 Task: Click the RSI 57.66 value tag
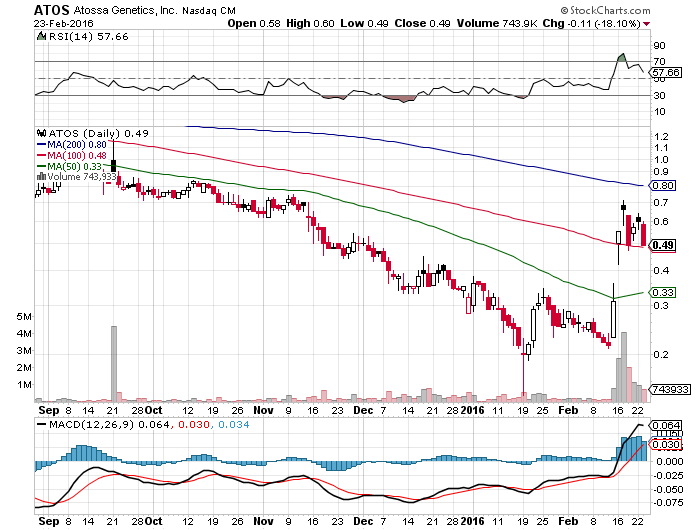point(666,72)
